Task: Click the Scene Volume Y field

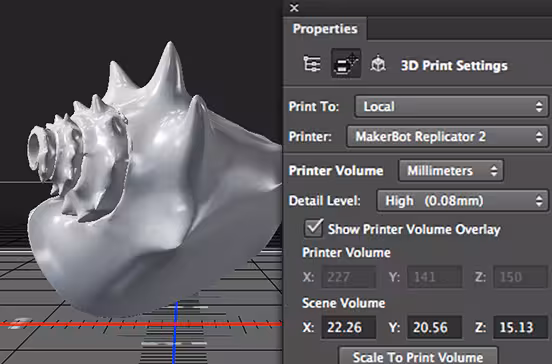Action: [x=434, y=327]
